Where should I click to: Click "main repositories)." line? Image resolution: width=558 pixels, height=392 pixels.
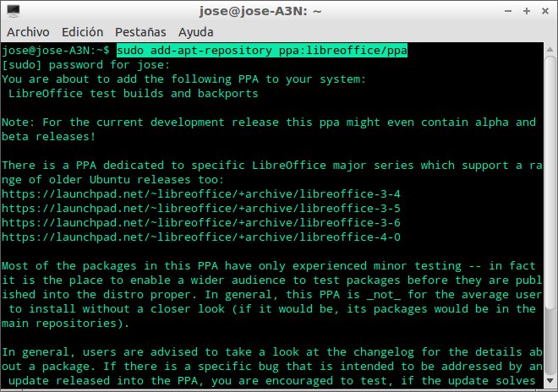pos(65,324)
